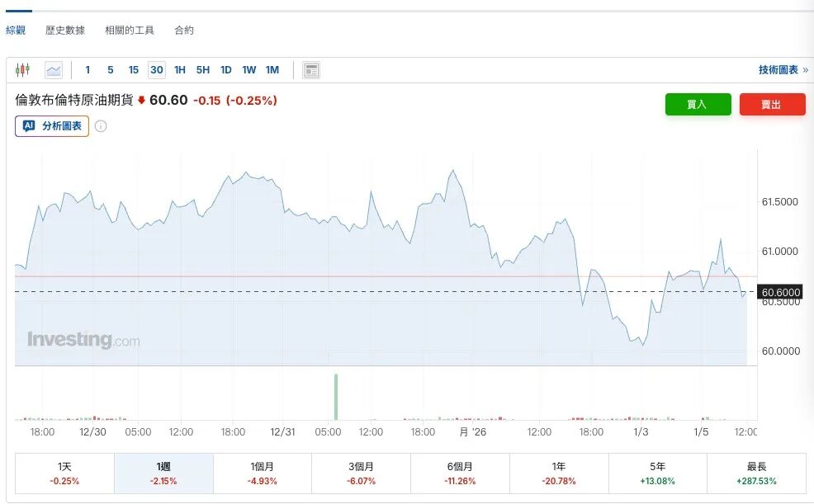Open the 歷史數據 tab
The width and height of the screenshot is (814, 504).
[x=65, y=31]
